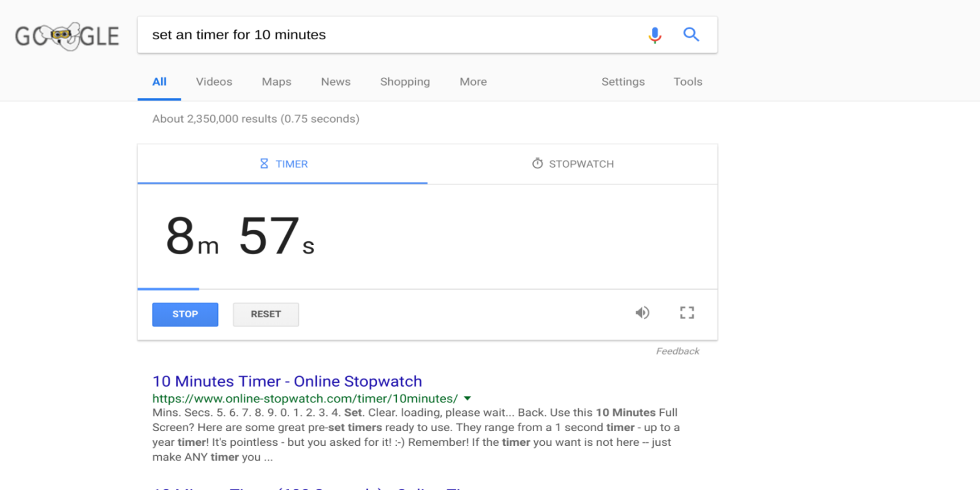The width and height of the screenshot is (980, 490).
Task: Click the timer progress bar
Action: pyautogui.click(x=427, y=288)
